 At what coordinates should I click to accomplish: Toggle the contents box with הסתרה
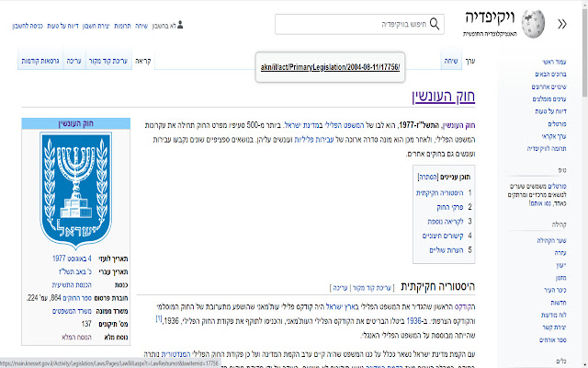[428, 177]
